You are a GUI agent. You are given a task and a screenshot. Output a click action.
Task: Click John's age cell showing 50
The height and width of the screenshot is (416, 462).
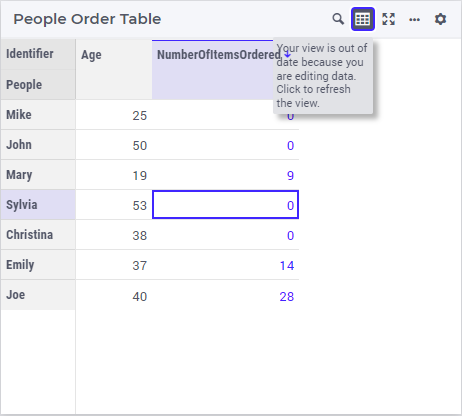click(114, 145)
